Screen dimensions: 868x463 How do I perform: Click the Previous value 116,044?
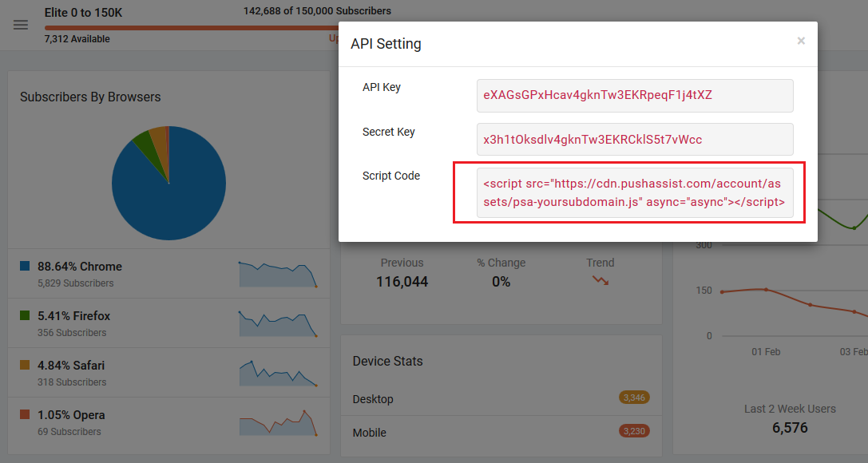(x=402, y=282)
